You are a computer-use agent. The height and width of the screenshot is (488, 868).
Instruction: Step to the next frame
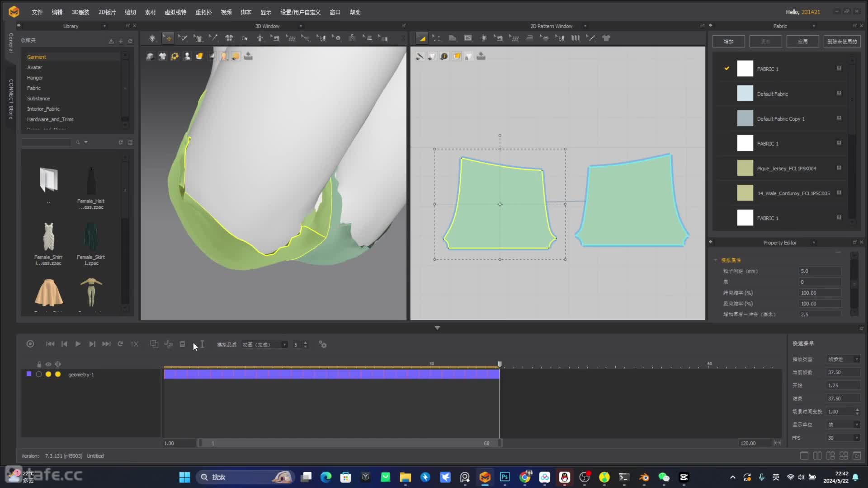pos(92,344)
